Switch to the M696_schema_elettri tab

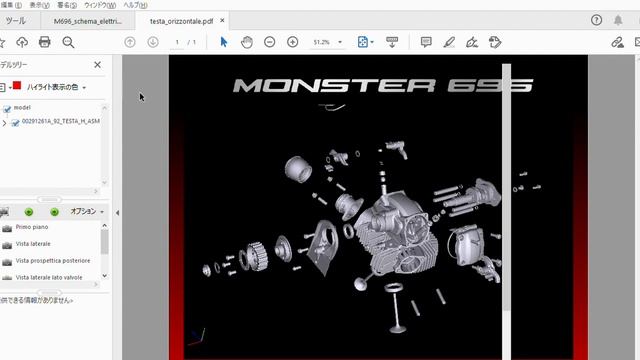coord(87,21)
